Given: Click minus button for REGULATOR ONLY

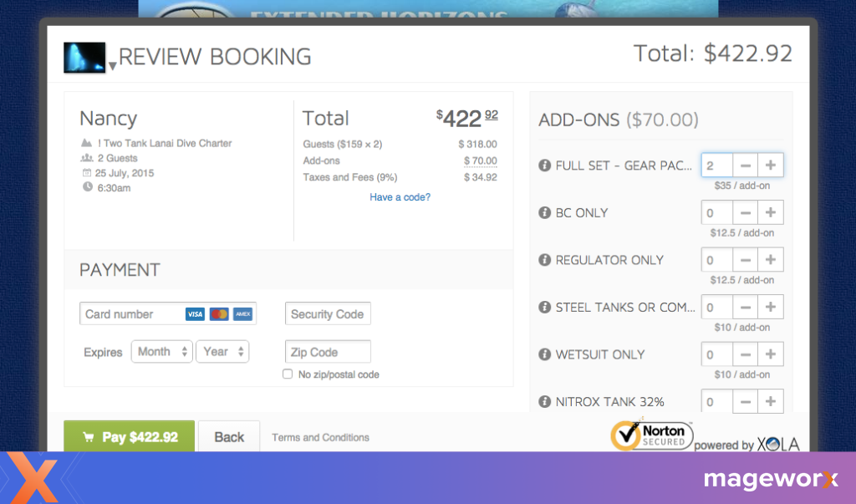Looking at the screenshot, I should 745,259.
